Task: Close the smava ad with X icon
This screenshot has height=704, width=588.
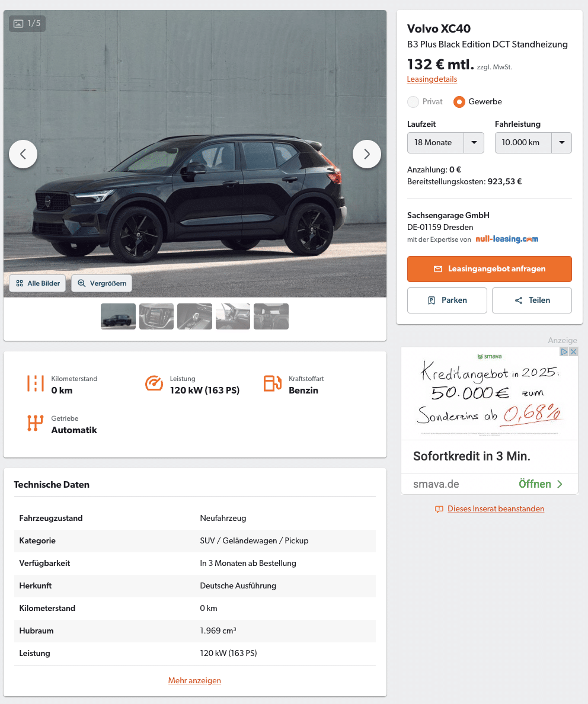Action: 573,351
